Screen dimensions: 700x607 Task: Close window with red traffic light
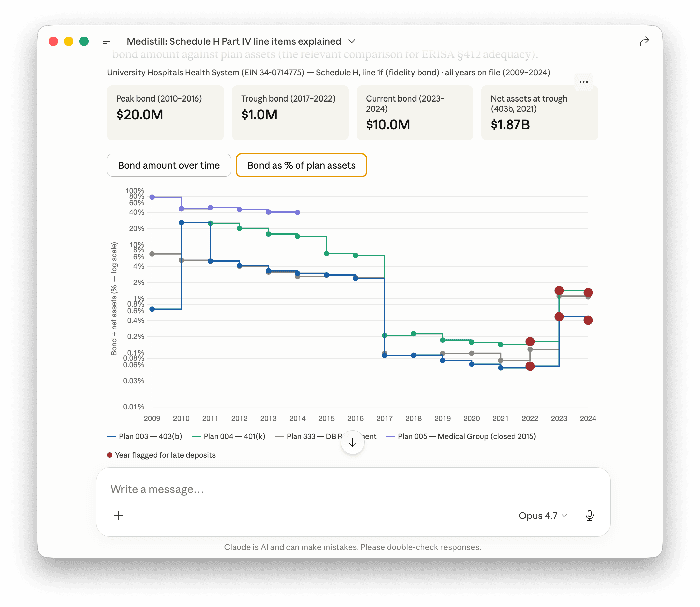53,41
